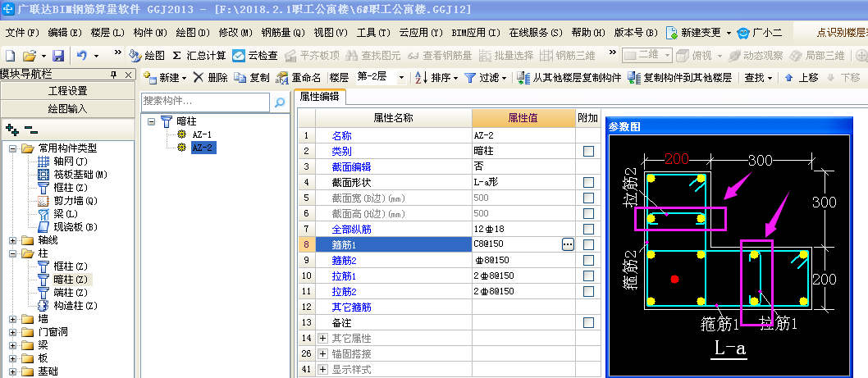Screen dimensions: 868x378
Task: Click 批量选择 batch select tool
Action: point(506,55)
